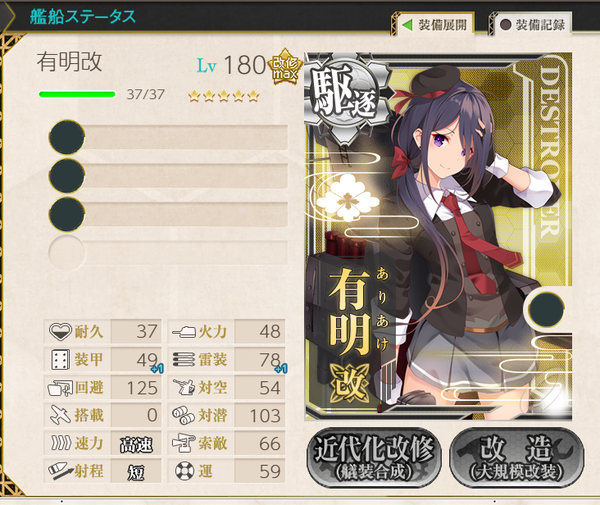
Task: Select the first empty equipment slot
Action: (x=168, y=137)
